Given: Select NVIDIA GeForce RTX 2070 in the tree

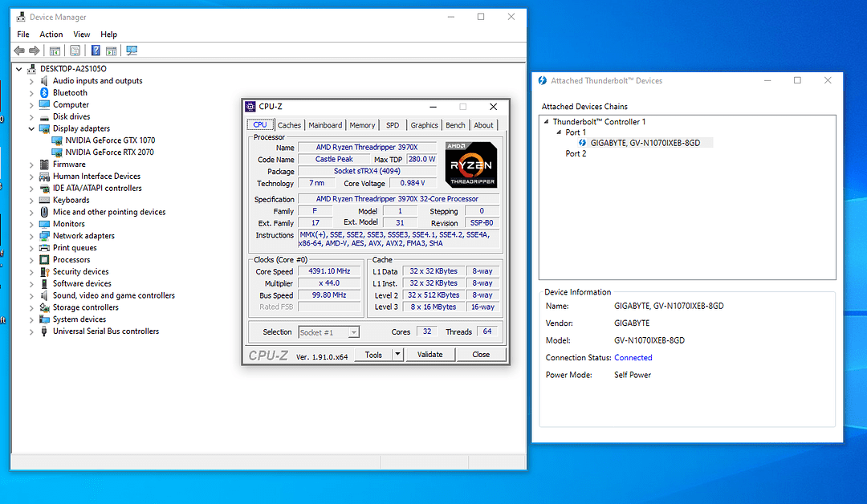Looking at the screenshot, I should [x=108, y=152].
